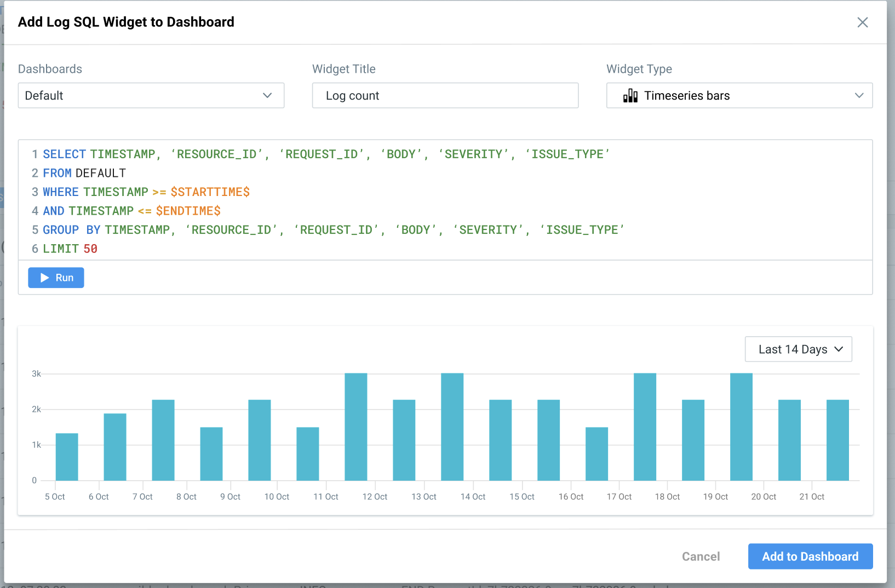
Task: Click the 8 Oct x-axis label
Action: point(186,497)
